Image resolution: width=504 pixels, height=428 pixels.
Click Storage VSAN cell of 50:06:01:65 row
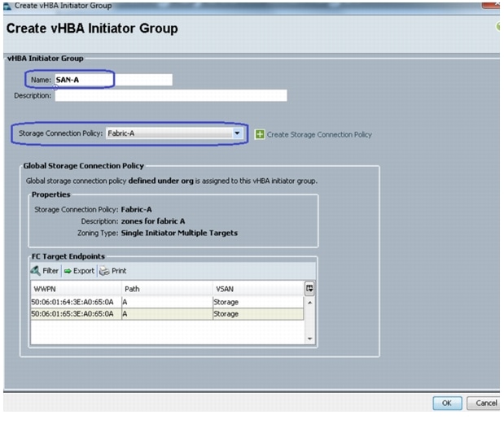[258, 314]
